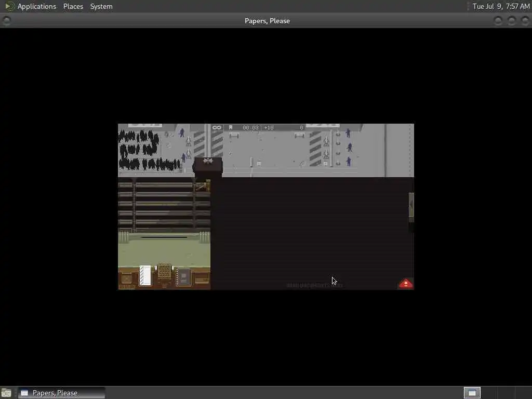Image resolution: width=532 pixels, height=399 pixels.
Task: Open the window menu button left of the title
Action: pyautogui.click(x=6, y=21)
